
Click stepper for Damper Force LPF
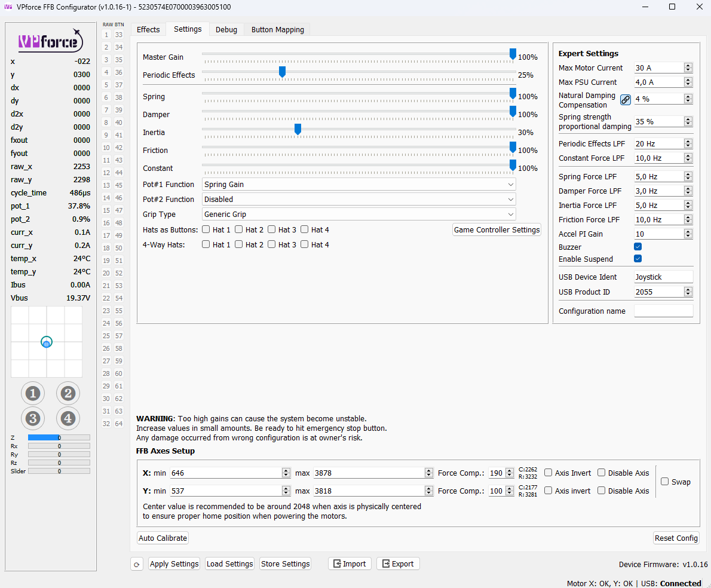[x=688, y=191]
